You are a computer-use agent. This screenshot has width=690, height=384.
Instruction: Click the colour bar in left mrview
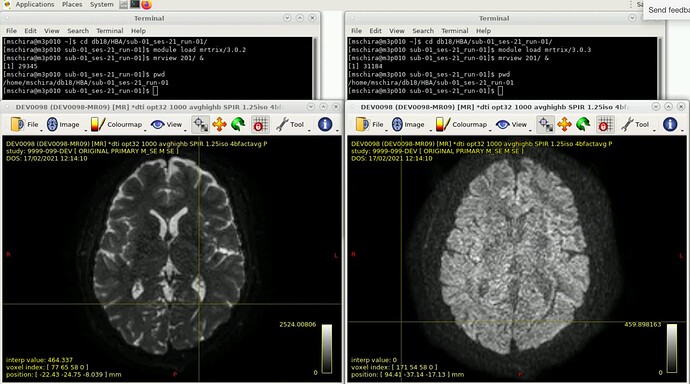tap(327, 349)
